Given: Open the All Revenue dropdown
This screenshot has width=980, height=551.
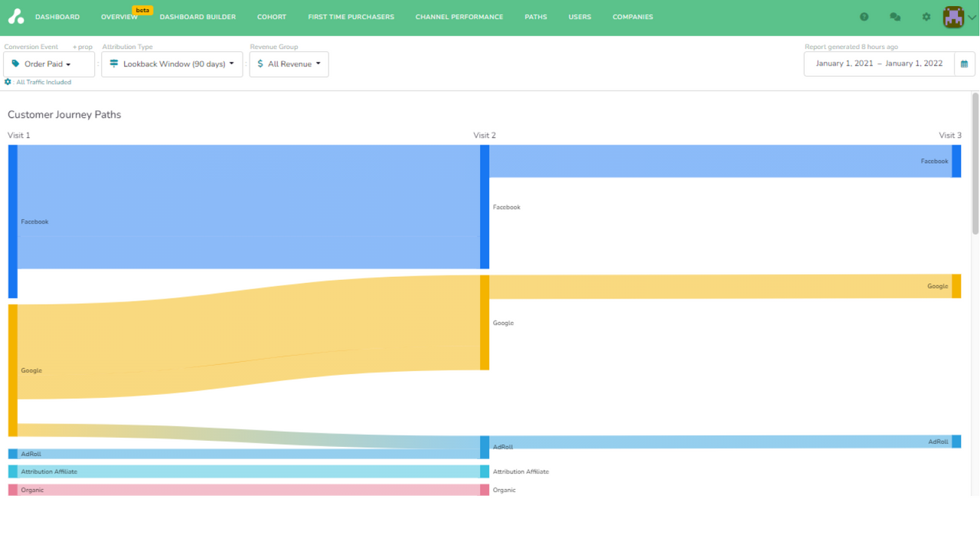Looking at the screenshot, I should (289, 64).
